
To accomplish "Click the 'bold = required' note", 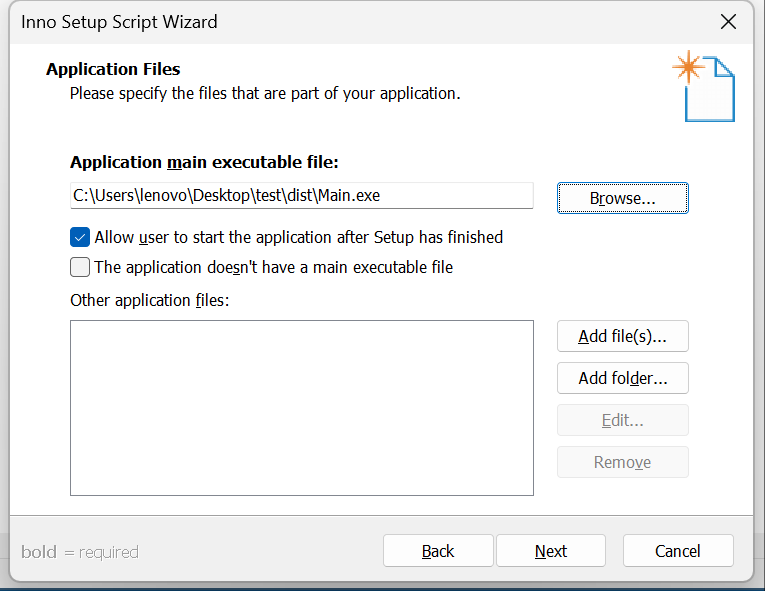I will click(80, 552).
